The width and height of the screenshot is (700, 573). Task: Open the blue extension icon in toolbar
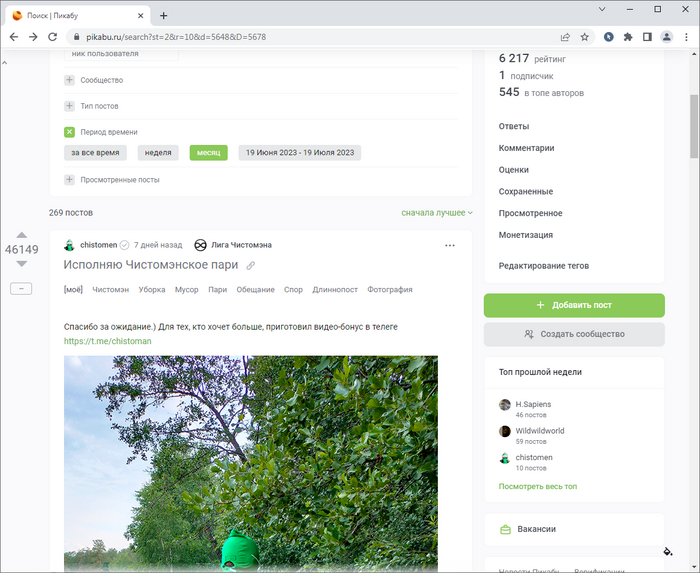[x=608, y=37]
